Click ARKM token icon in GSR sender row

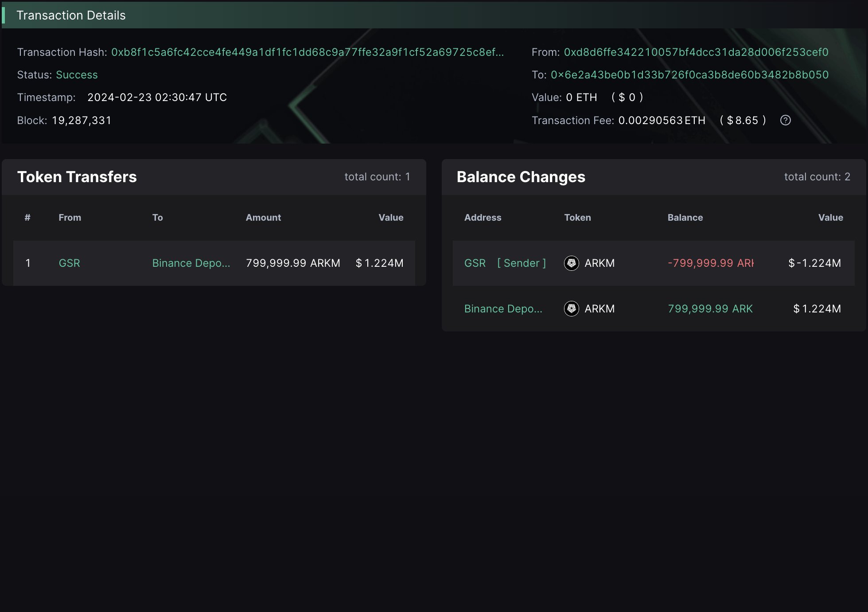point(572,263)
